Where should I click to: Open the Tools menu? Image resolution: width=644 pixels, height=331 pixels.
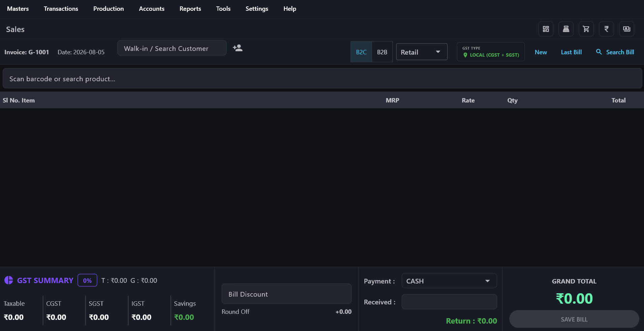(223, 9)
